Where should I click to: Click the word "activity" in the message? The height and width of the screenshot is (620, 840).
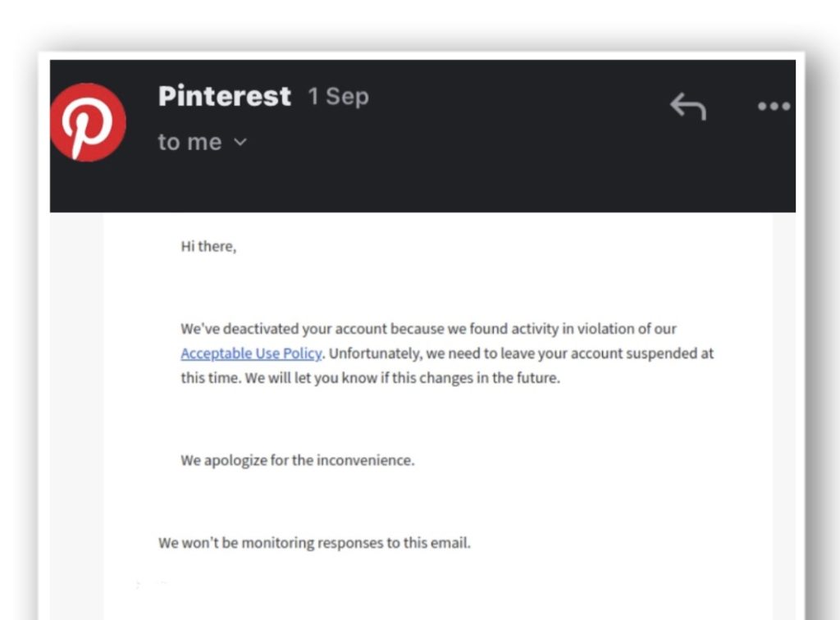click(534, 329)
